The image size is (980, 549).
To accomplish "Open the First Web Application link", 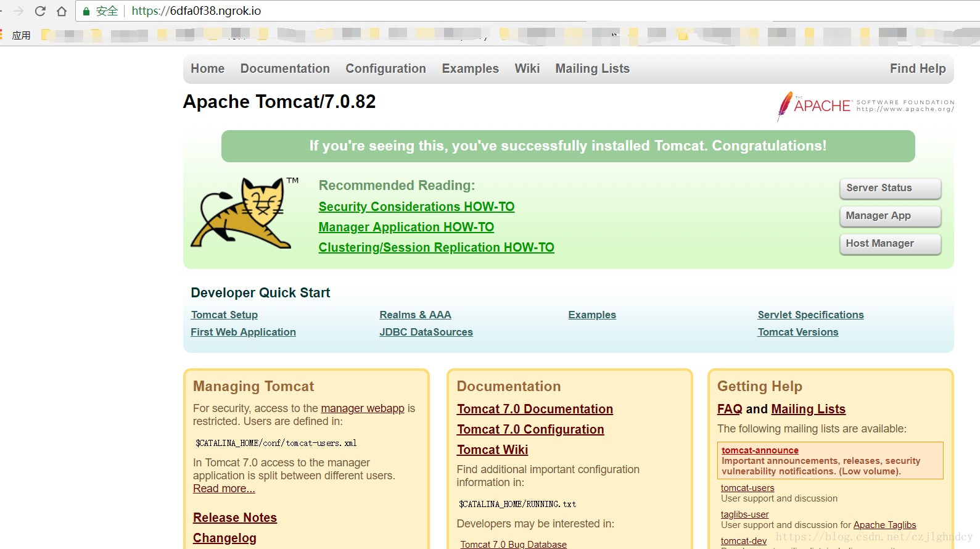I will pyautogui.click(x=243, y=332).
